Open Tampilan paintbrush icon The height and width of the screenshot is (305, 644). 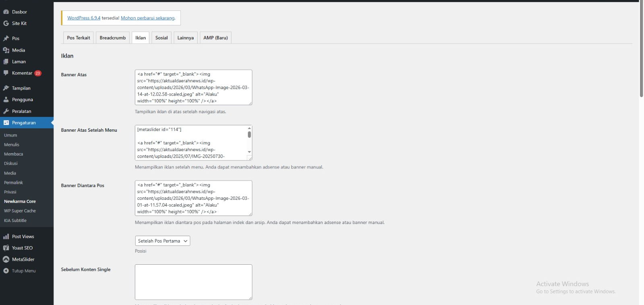click(6, 88)
